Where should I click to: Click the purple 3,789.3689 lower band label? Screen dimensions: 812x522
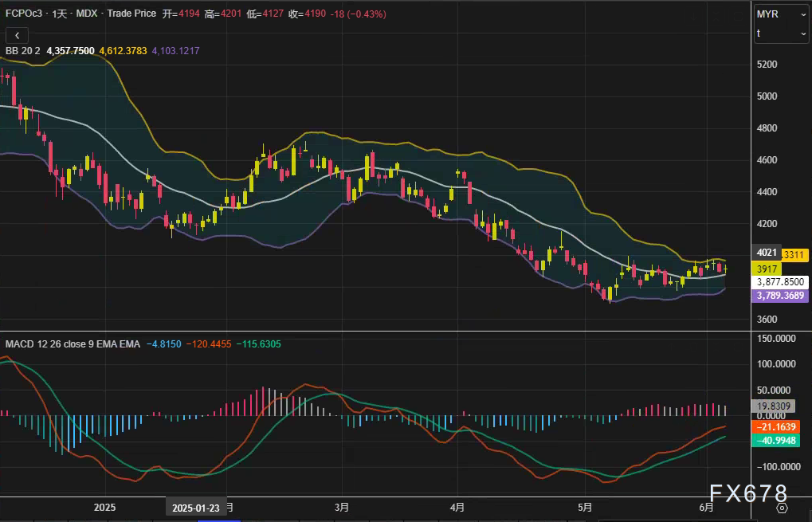780,296
